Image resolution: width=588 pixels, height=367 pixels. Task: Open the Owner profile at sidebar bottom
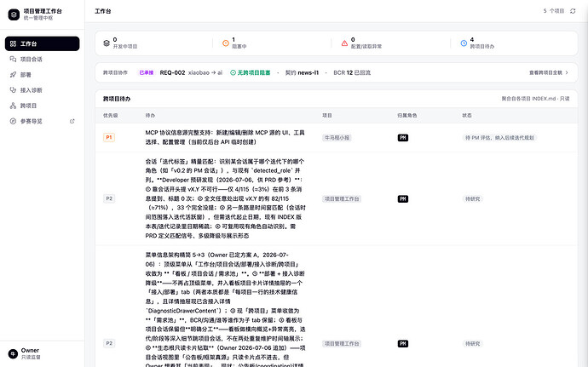pyautogui.click(x=42, y=353)
